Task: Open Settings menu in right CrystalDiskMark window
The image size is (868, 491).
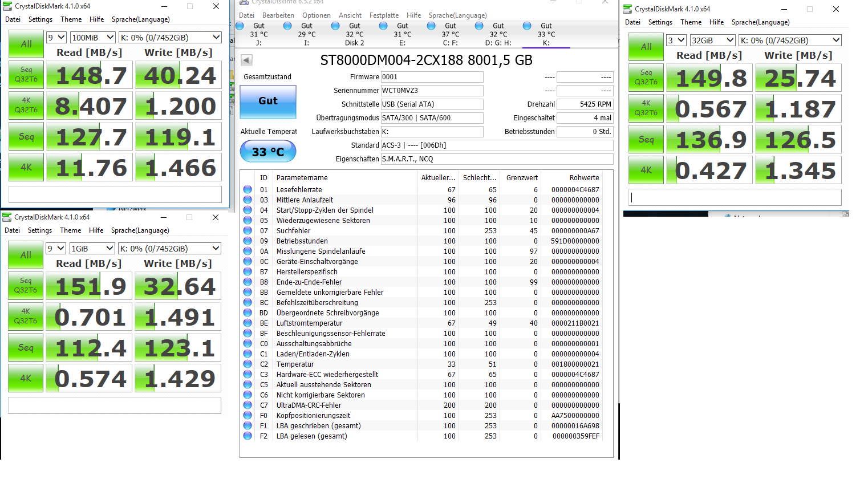Action: coord(660,22)
